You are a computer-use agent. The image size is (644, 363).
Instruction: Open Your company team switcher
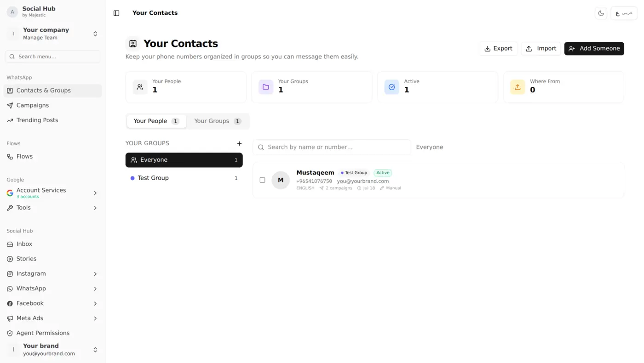click(53, 34)
